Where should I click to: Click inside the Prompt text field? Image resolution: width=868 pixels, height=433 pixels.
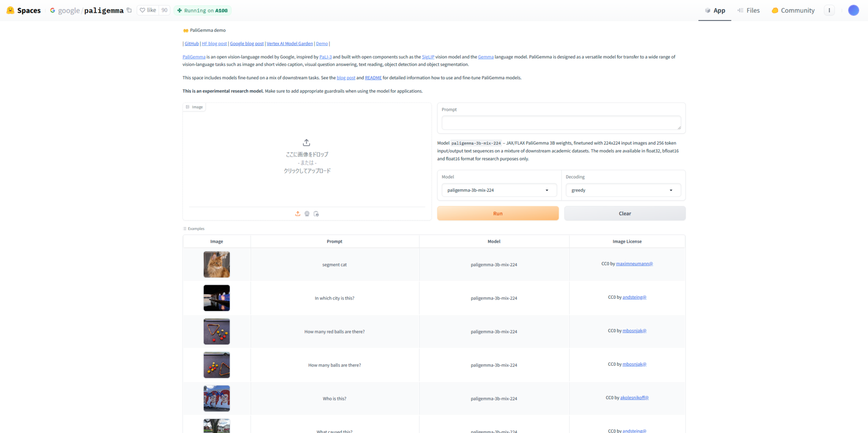[560, 122]
